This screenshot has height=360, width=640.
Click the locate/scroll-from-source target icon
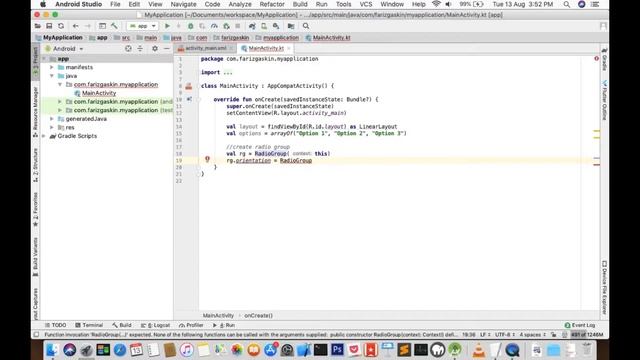tap(128, 49)
